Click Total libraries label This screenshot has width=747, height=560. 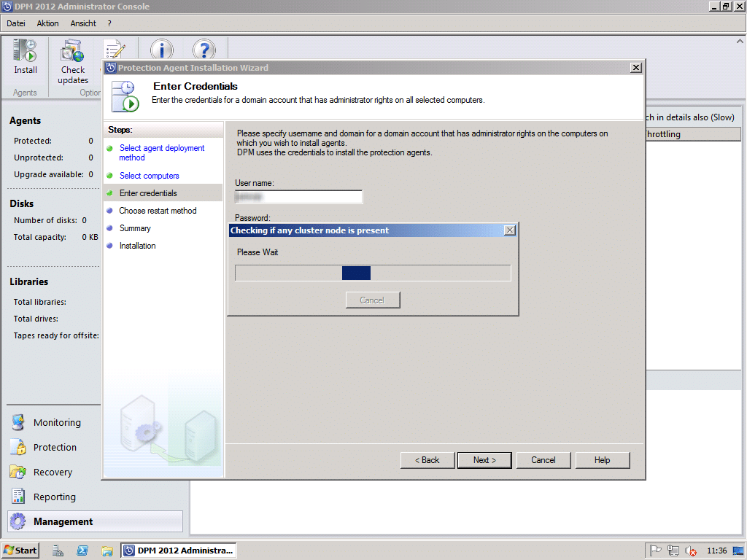click(40, 302)
